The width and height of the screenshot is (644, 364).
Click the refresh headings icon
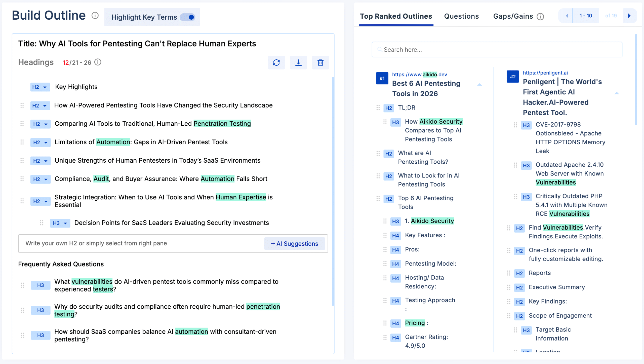point(276,62)
